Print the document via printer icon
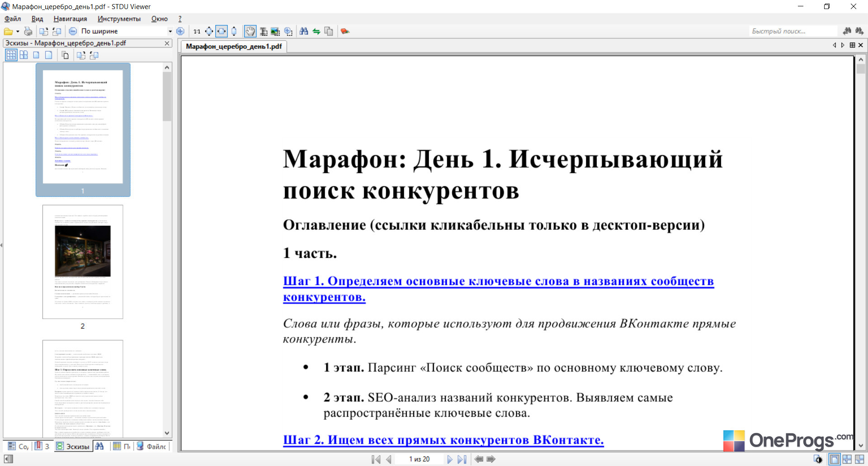The image size is (868, 466). pos(28,31)
